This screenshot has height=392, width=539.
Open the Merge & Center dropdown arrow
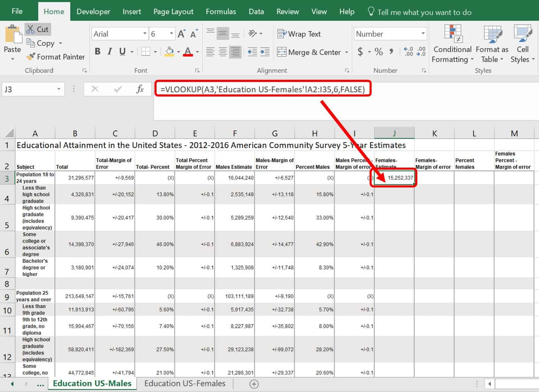pos(346,52)
